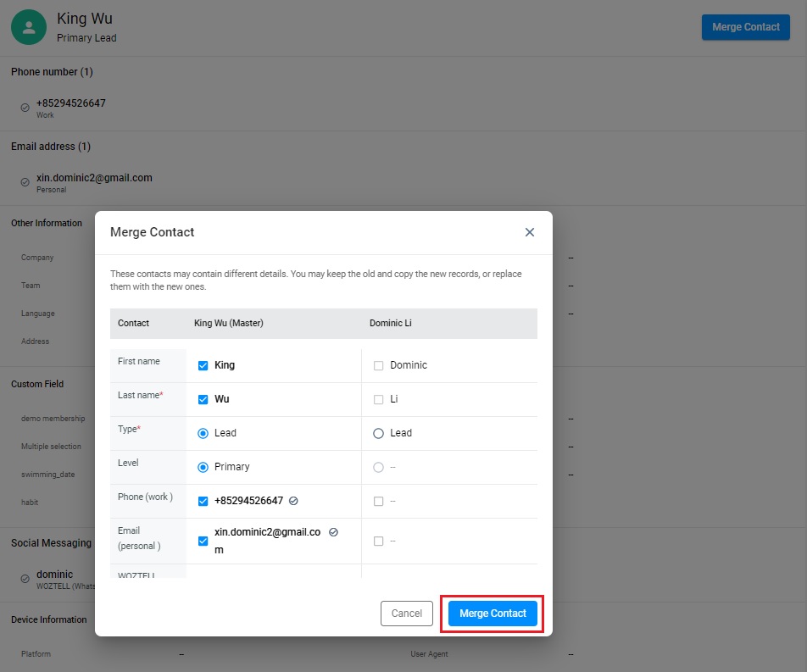
Task: Click verified icon beside email in dialog
Action: 333,532
